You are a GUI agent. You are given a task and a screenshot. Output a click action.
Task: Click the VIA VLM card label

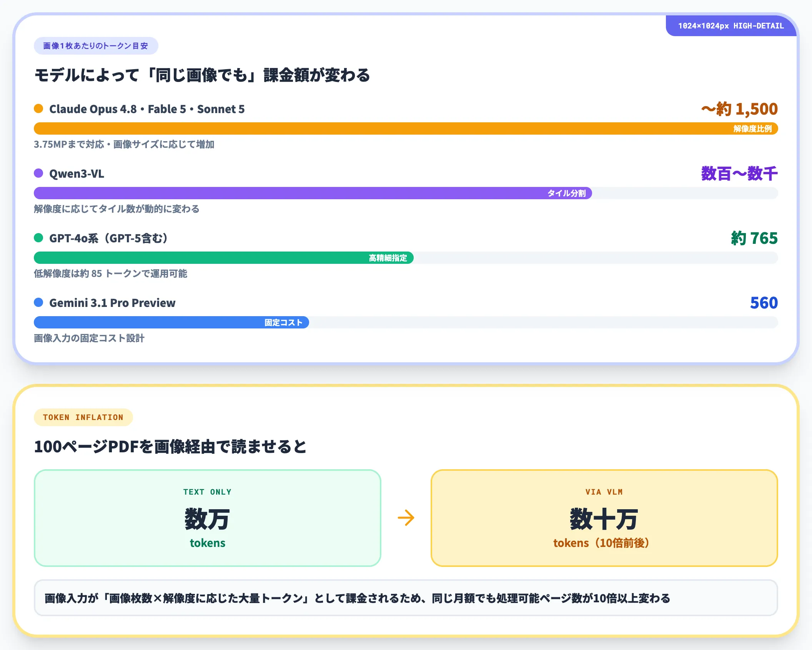click(x=604, y=492)
